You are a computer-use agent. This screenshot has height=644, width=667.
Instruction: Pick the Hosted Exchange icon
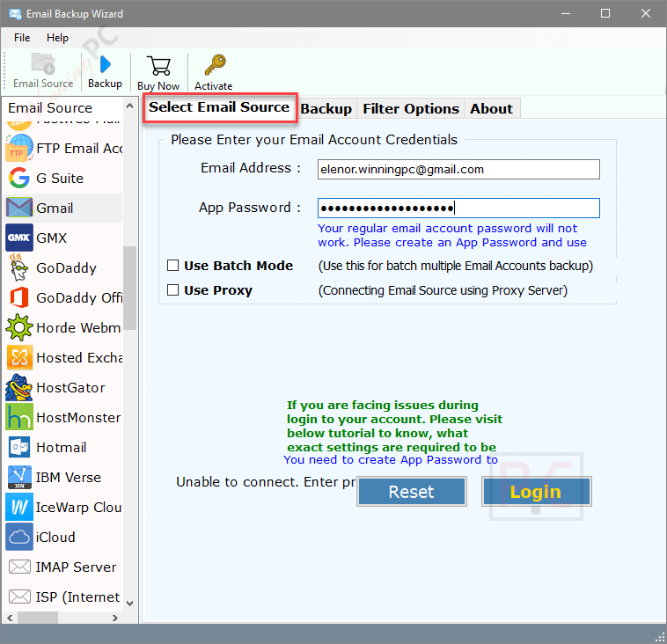[19, 357]
